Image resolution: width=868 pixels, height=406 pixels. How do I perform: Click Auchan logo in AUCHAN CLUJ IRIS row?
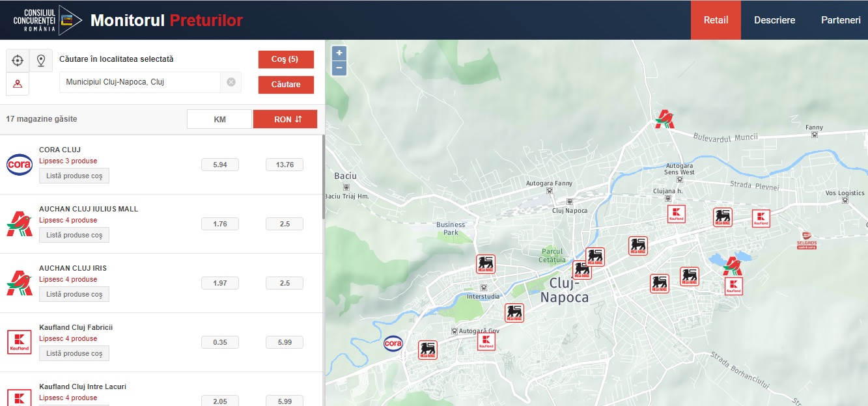(x=20, y=283)
